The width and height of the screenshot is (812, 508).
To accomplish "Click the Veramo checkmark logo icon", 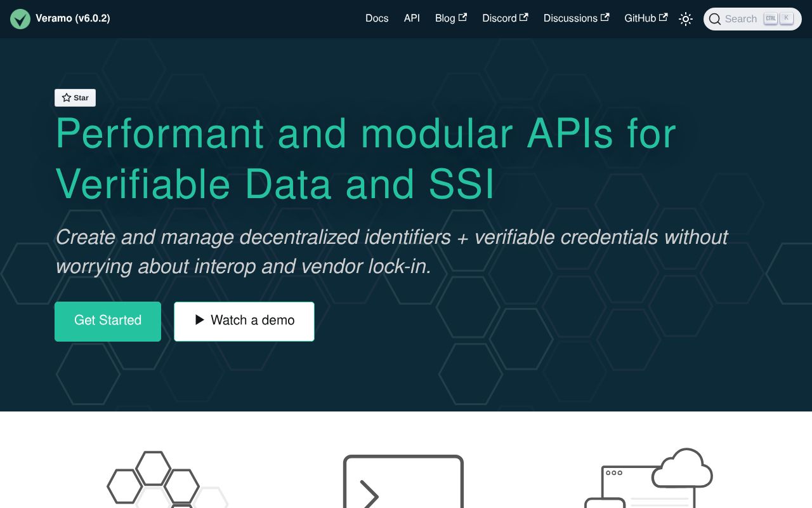I will (20, 19).
